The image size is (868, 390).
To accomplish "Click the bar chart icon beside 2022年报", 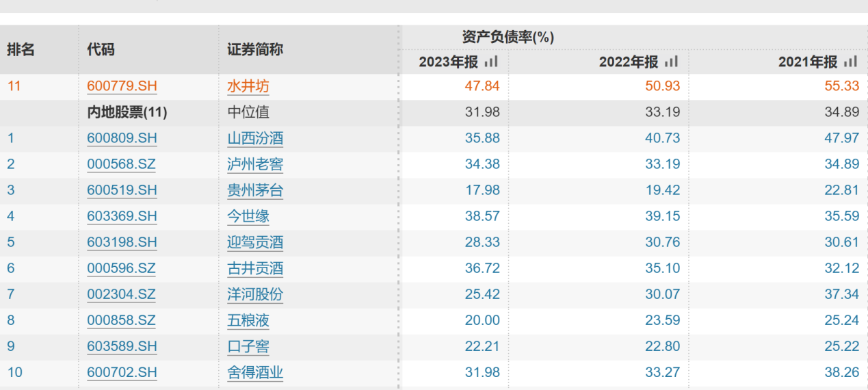I will coord(671,62).
